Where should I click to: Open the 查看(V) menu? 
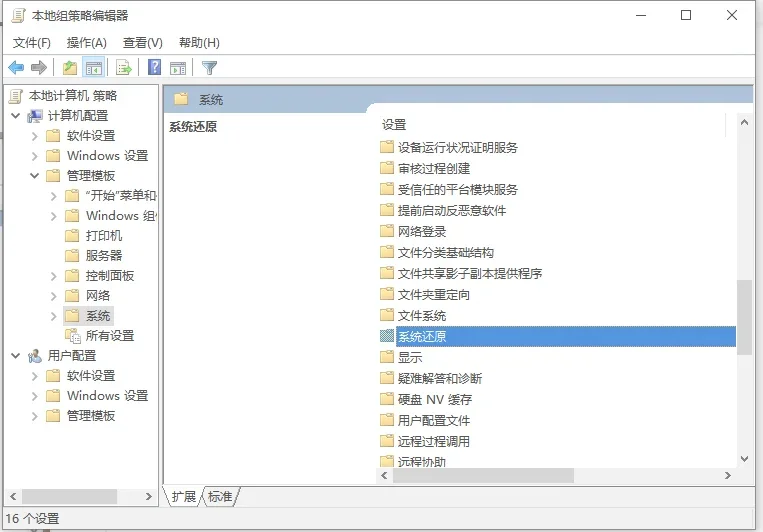click(143, 43)
